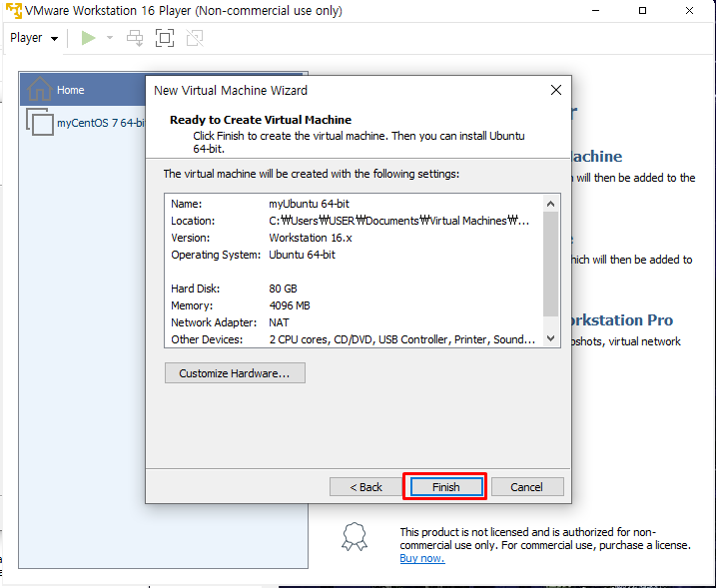
Task: Click the settings list scrollbar thumb
Action: pos(550,264)
